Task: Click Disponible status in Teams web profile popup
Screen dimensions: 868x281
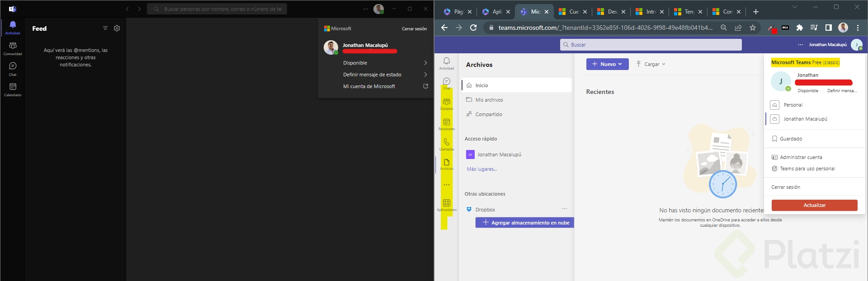Action: [x=808, y=91]
